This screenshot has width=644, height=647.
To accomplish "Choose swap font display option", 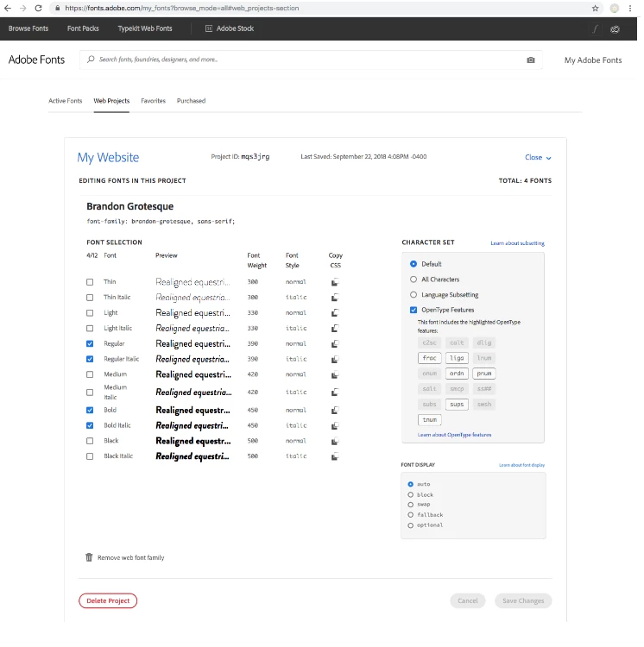I will click(x=410, y=505).
